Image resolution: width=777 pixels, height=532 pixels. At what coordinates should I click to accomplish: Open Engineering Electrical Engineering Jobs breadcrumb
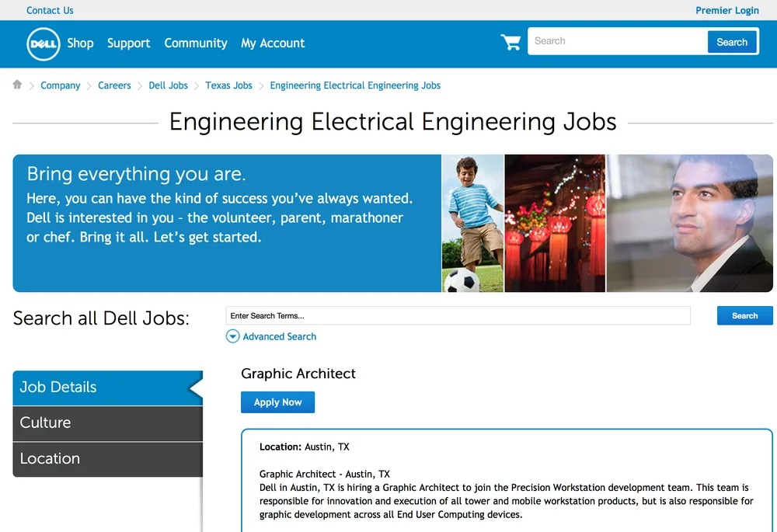[x=355, y=85]
